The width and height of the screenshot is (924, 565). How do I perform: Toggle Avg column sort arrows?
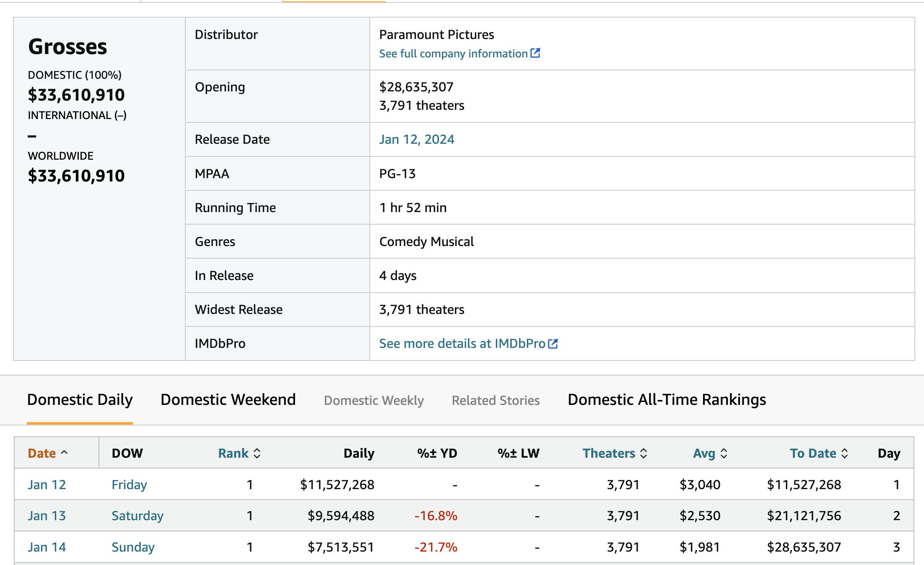[724, 453]
